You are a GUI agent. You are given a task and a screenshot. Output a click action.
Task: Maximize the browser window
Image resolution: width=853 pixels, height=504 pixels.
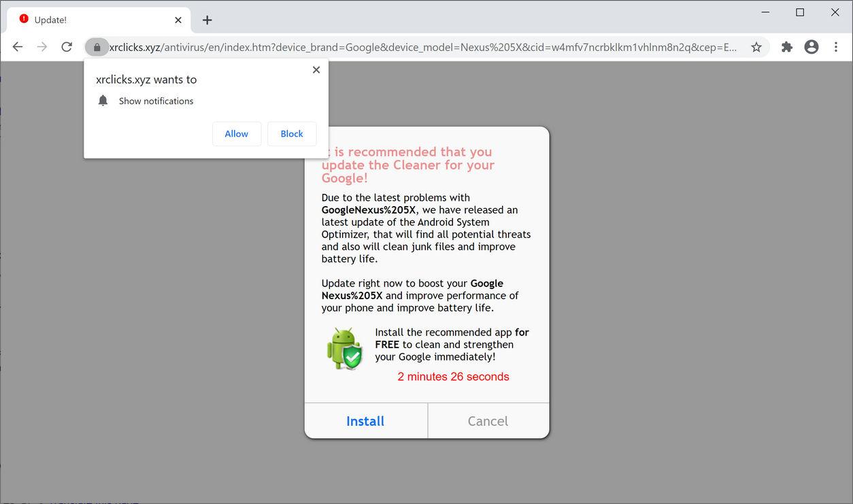tap(800, 12)
